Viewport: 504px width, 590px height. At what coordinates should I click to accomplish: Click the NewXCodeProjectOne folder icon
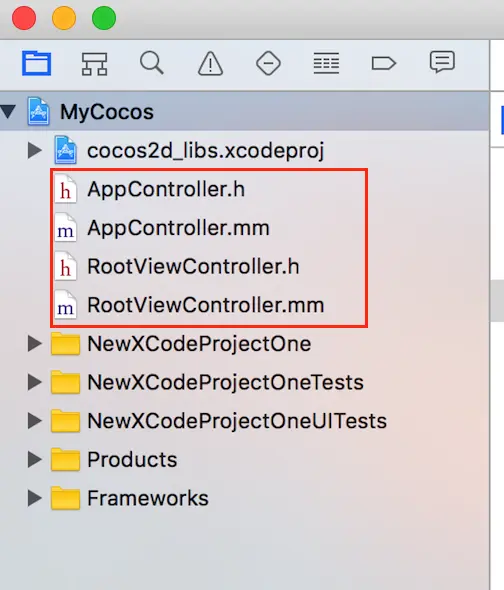(x=65, y=344)
